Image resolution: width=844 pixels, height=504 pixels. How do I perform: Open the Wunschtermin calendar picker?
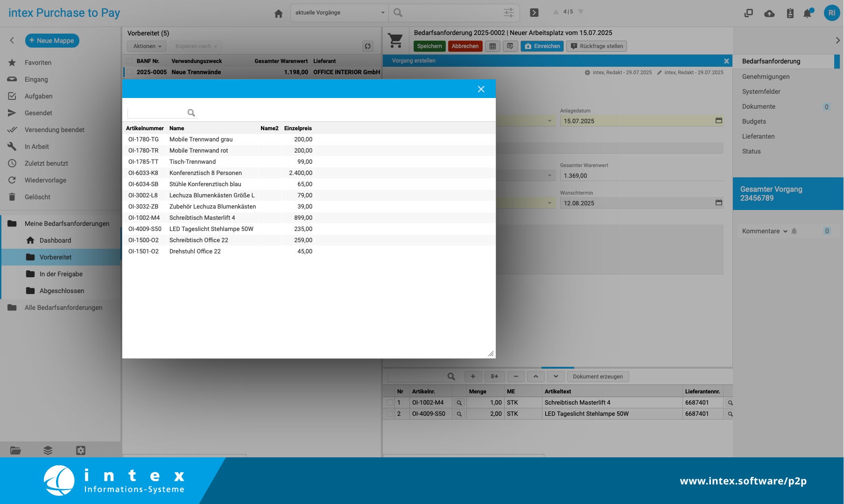click(x=718, y=203)
